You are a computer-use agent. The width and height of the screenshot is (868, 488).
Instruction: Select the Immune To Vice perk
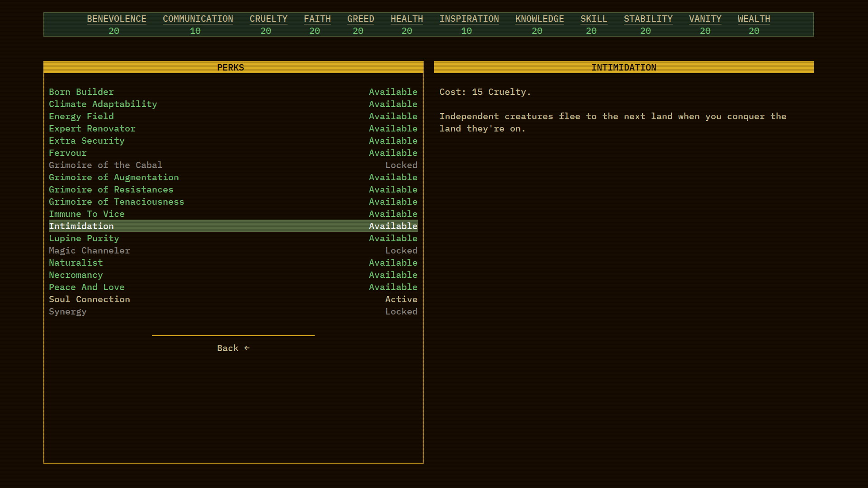click(x=87, y=214)
